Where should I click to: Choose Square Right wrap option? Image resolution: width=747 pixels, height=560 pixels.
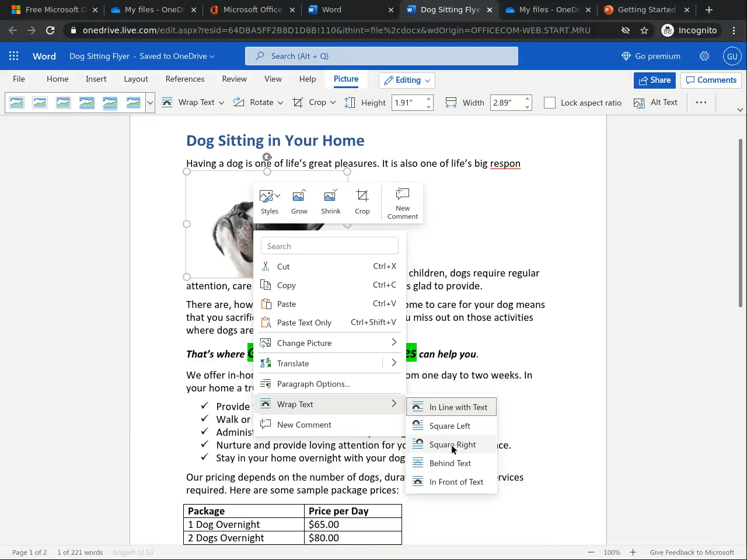451,444
